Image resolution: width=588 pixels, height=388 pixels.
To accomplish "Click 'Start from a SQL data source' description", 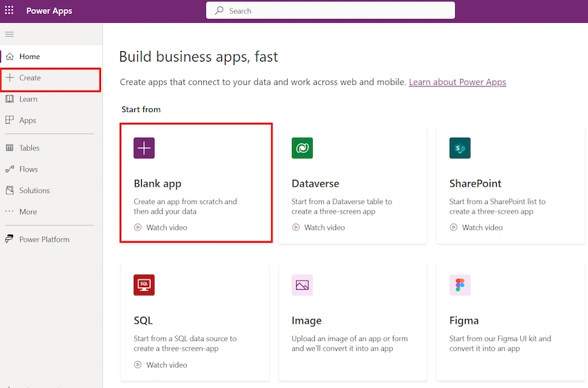I will pyautogui.click(x=185, y=343).
